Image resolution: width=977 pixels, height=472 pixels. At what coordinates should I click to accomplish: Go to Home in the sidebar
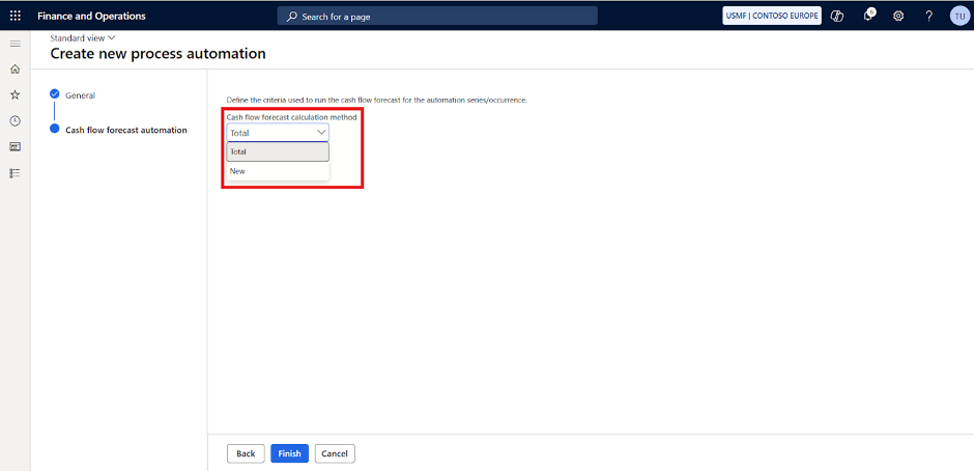(15, 69)
